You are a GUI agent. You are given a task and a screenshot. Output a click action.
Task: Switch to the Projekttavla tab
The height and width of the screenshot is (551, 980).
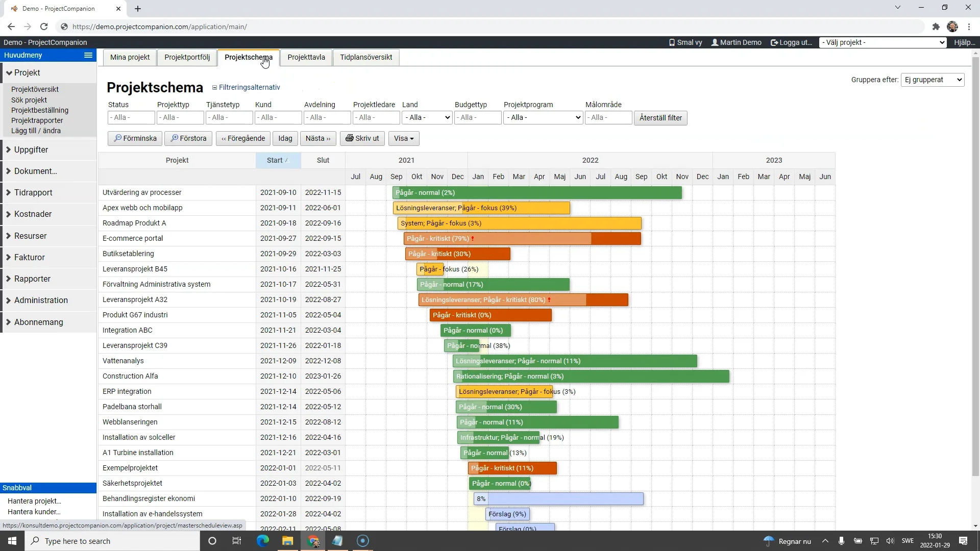coord(306,57)
